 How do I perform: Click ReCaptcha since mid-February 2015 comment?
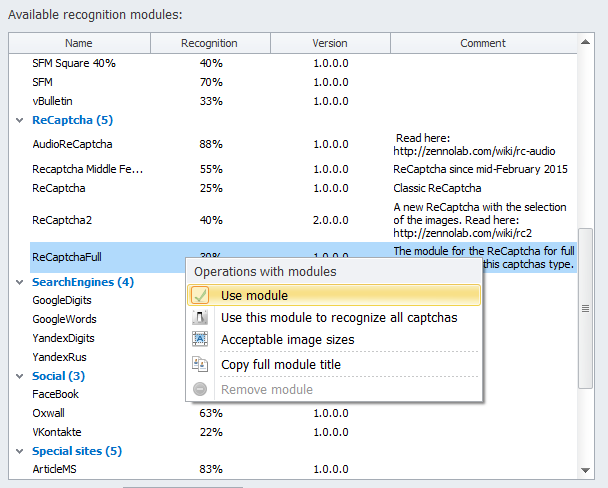click(480, 169)
